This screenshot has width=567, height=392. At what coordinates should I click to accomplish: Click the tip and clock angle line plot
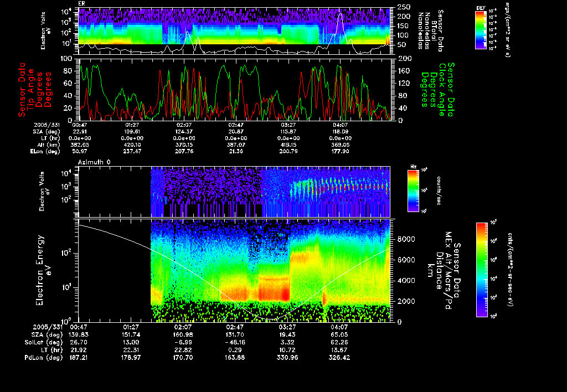click(x=234, y=89)
